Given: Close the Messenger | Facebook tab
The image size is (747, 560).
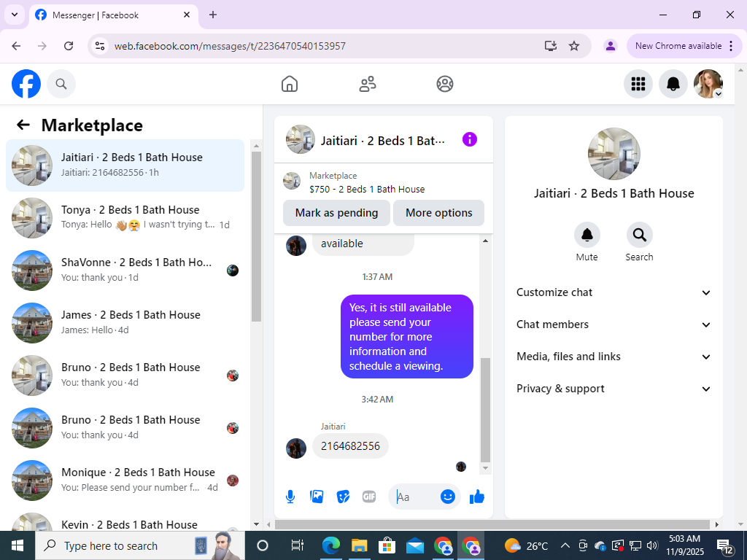Looking at the screenshot, I should click(187, 15).
